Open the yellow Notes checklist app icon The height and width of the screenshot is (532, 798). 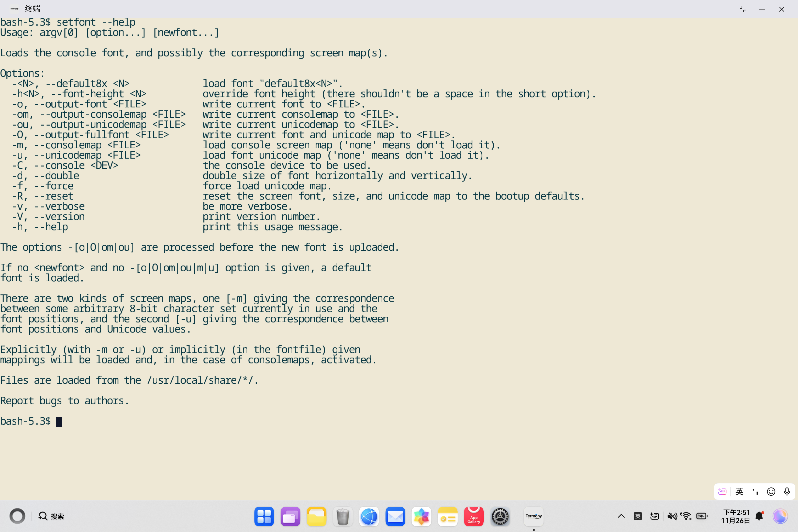448,516
